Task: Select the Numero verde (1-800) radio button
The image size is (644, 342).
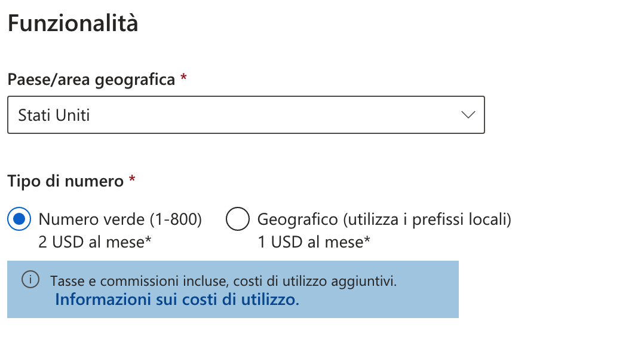Action: pyautogui.click(x=19, y=219)
